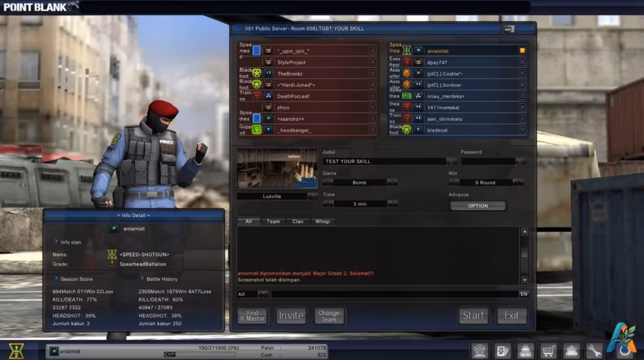Screen dimensions: 644x360
Task: Close the slot of player dpay747
Action: (x=523, y=62)
